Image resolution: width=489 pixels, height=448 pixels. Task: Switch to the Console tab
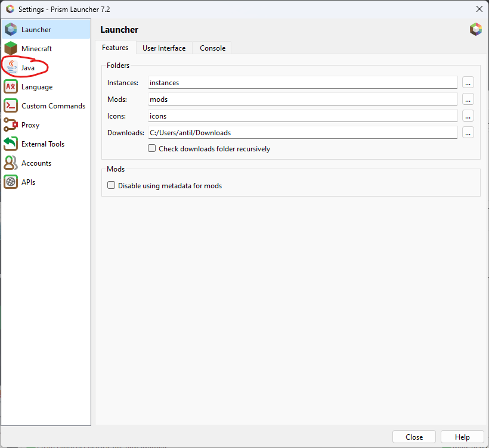coord(212,48)
